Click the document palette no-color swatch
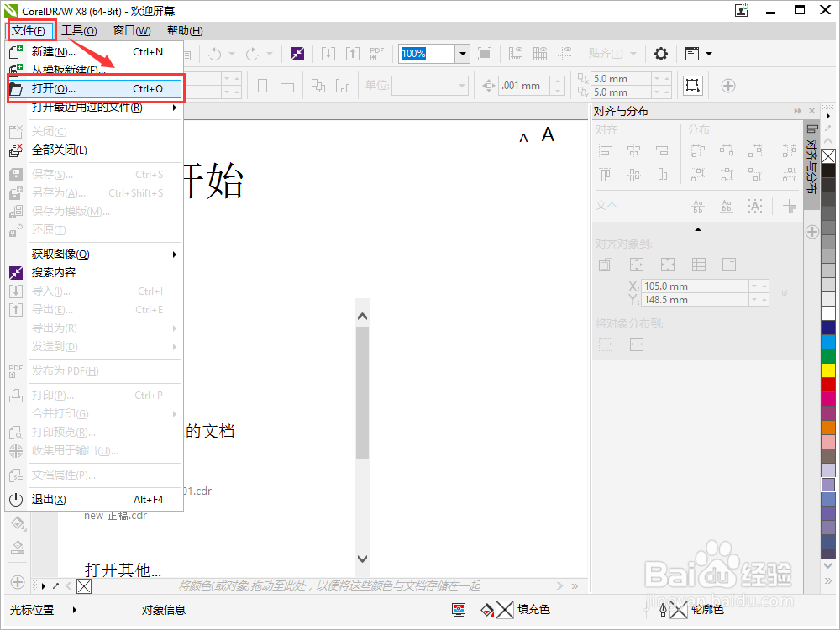840x630 pixels. point(84,586)
